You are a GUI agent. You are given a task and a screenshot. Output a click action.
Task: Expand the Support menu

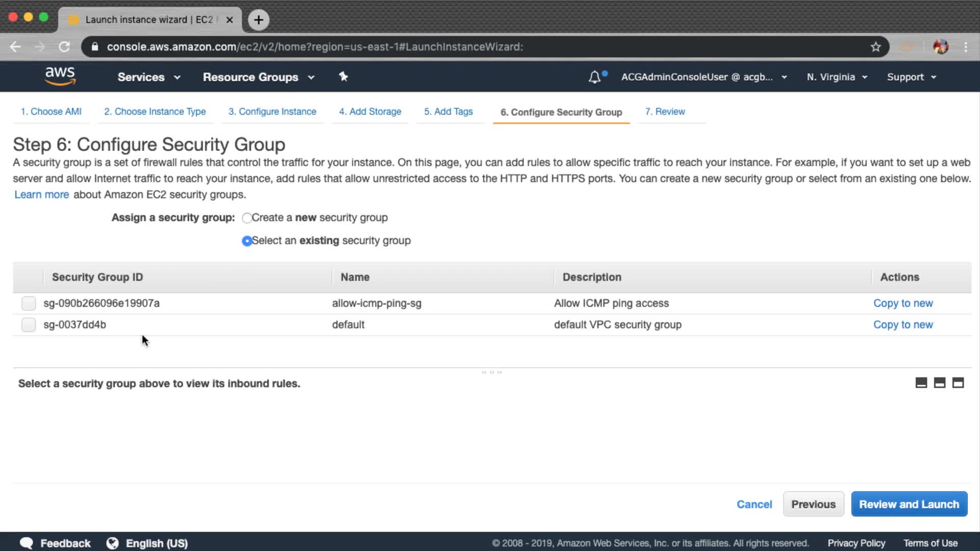click(911, 77)
